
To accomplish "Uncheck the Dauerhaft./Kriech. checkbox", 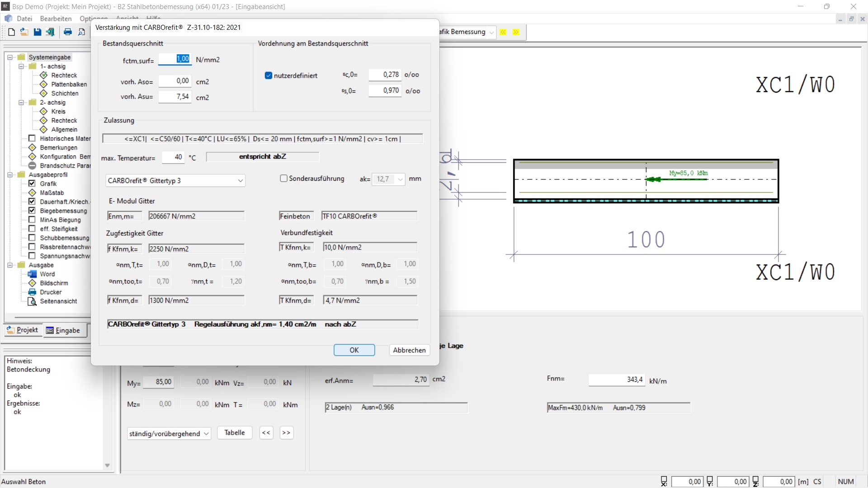I will (32, 202).
